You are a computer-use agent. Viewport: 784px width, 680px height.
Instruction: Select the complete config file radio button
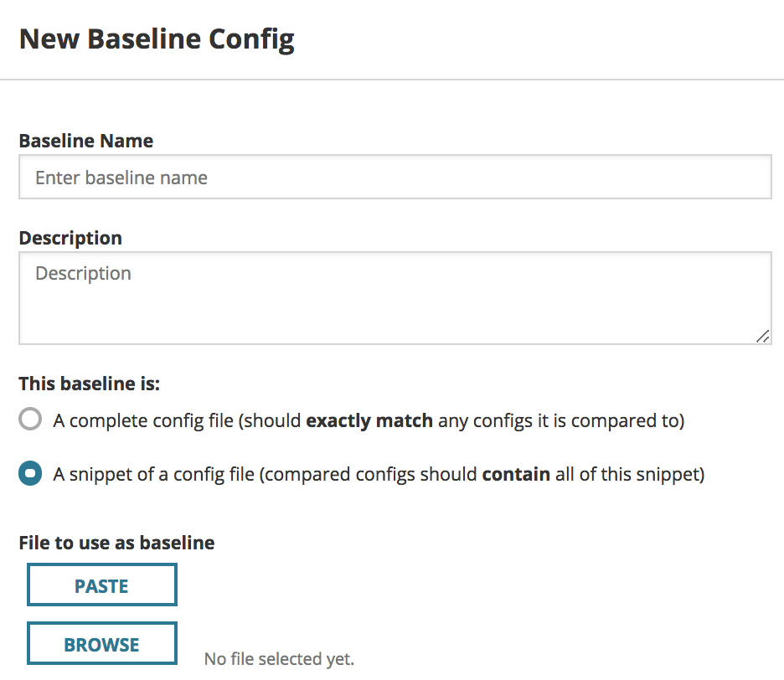coord(30,420)
